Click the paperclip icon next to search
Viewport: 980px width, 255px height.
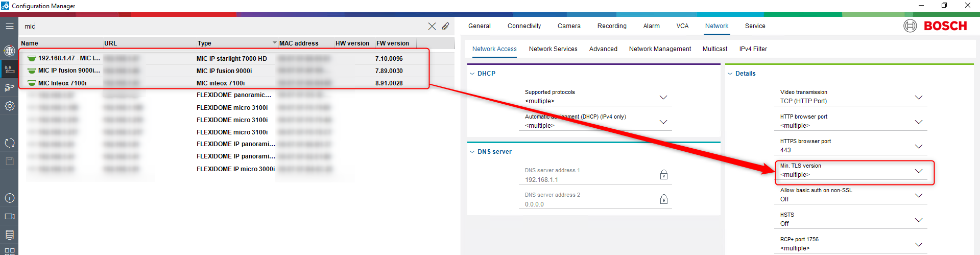(445, 26)
